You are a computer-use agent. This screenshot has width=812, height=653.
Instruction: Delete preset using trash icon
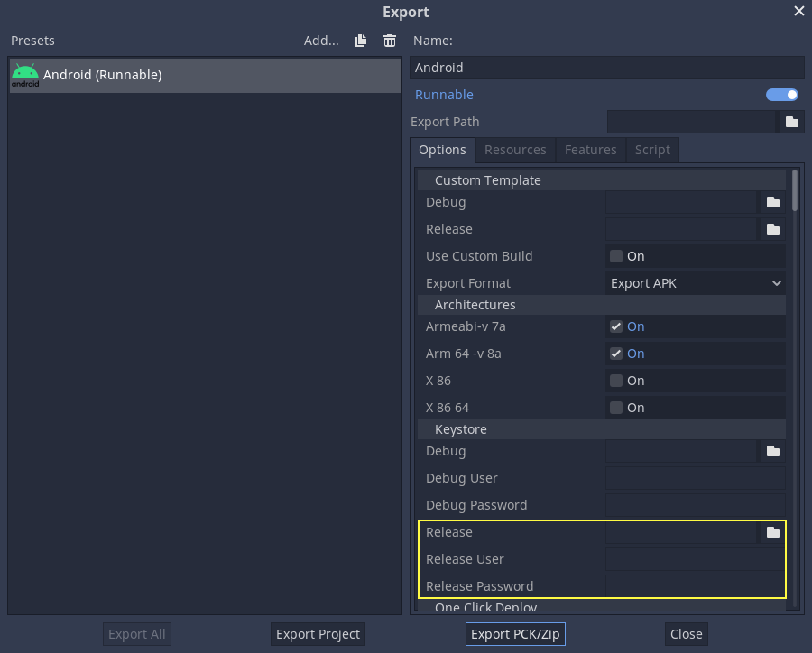pos(390,41)
